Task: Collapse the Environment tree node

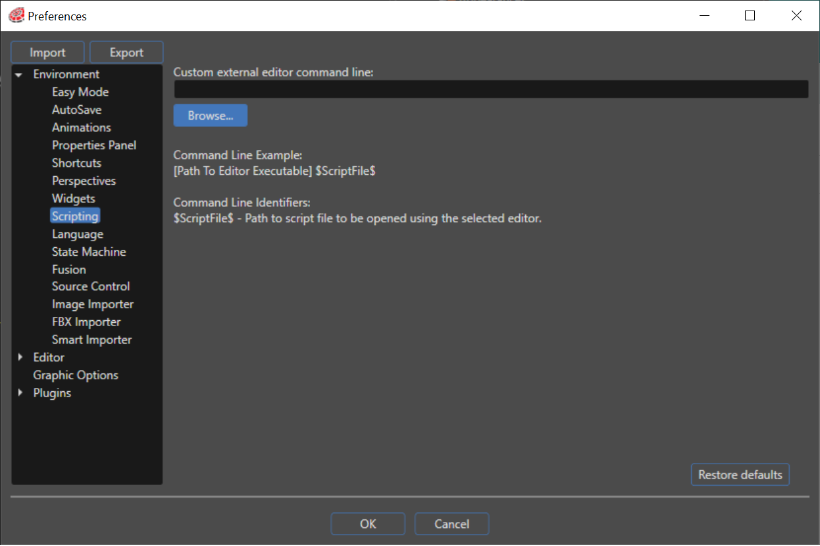Action: pyautogui.click(x=19, y=75)
